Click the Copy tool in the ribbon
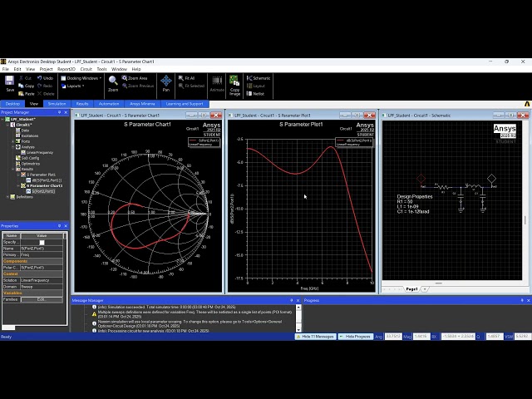Viewport: 532px width, 399px height. 27,86
